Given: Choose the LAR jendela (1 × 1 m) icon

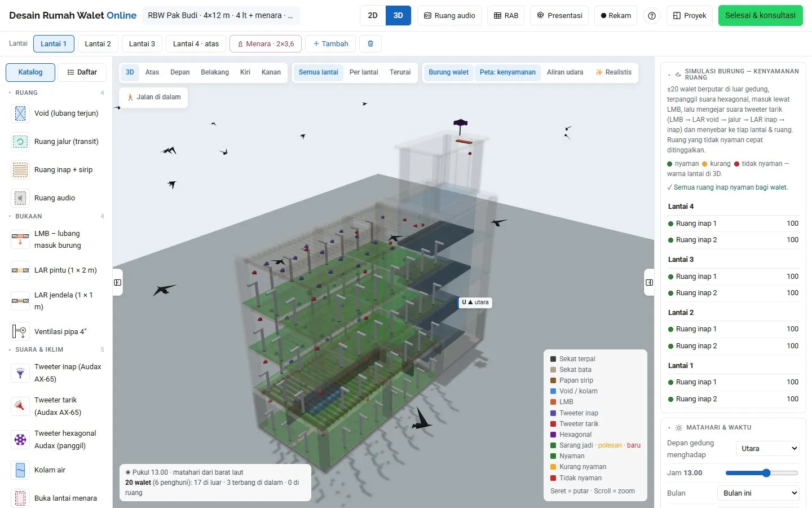Looking at the screenshot, I should pyautogui.click(x=20, y=301).
